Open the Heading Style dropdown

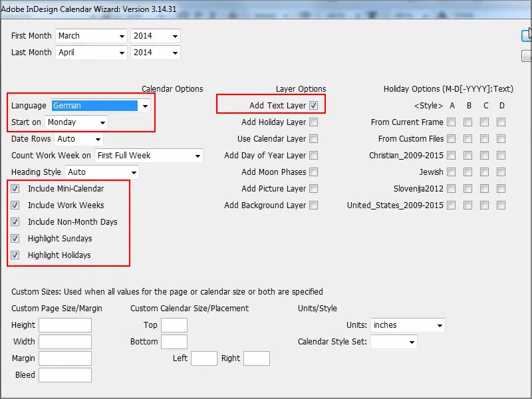point(102,172)
